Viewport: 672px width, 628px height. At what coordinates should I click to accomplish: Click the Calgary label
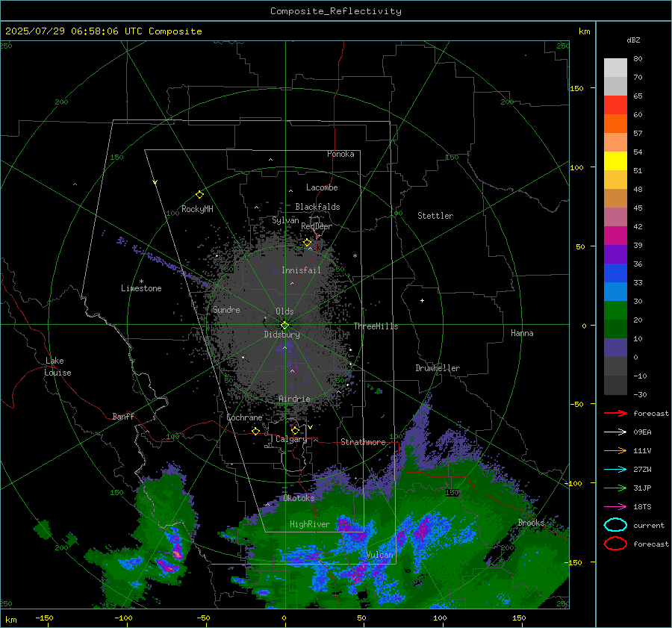point(291,439)
